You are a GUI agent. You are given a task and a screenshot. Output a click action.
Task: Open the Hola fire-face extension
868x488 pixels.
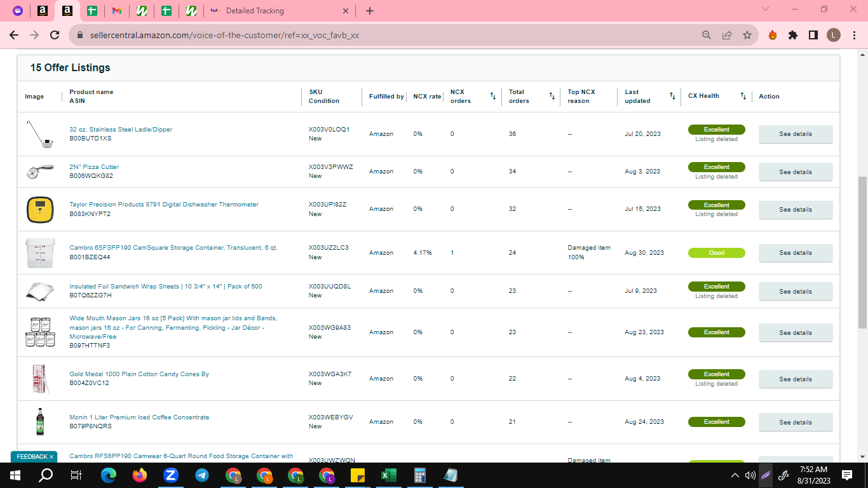[x=773, y=35]
